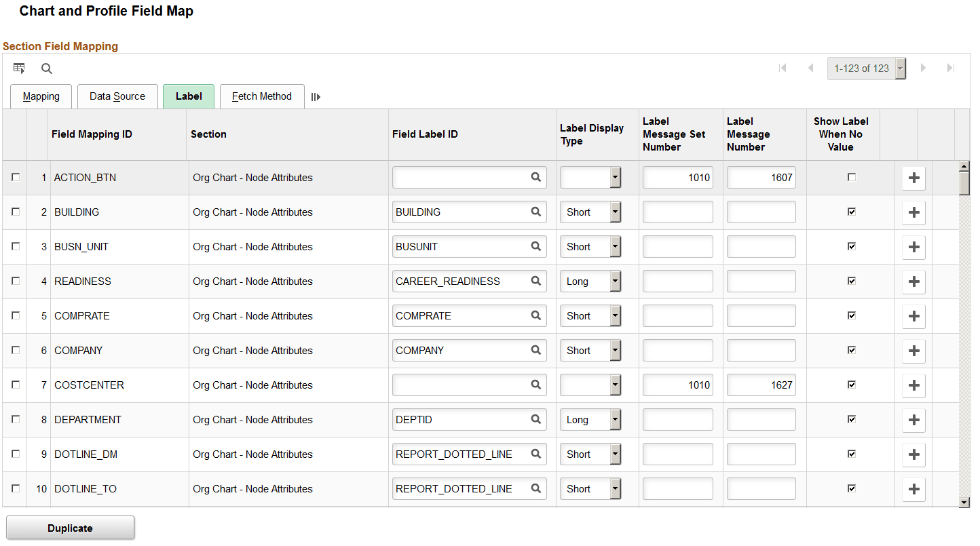This screenshot has height=546, width=980.
Task: Open the Field Label ID lookup for BUILDING
Action: coord(538,212)
